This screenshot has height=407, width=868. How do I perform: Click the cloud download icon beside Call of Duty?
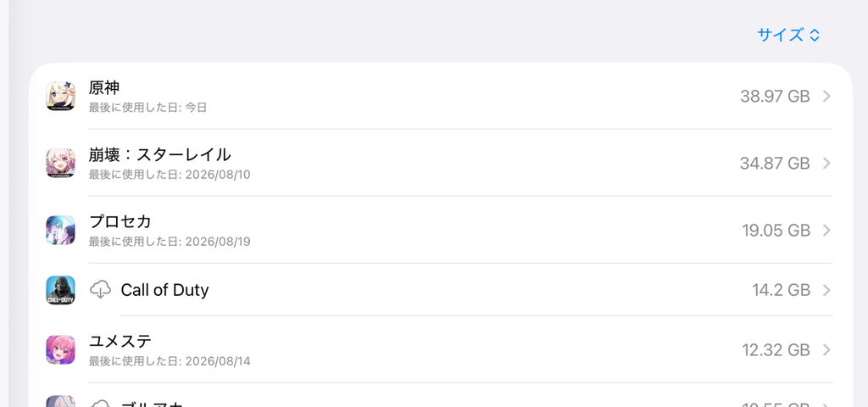(x=100, y=290)
